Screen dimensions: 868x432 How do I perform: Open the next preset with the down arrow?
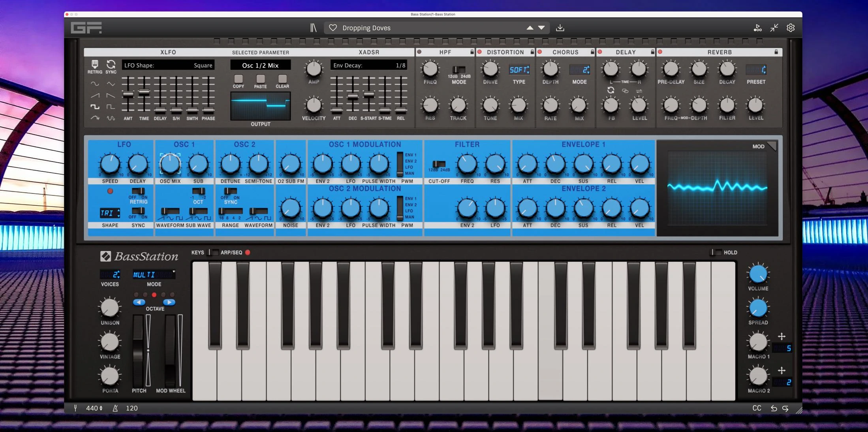541,28
